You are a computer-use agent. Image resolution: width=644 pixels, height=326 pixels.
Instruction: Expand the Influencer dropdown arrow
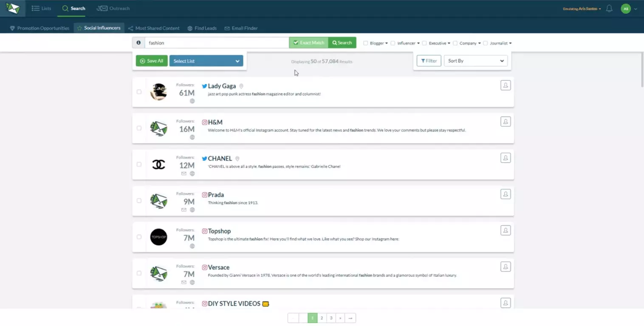coord(418,43)
